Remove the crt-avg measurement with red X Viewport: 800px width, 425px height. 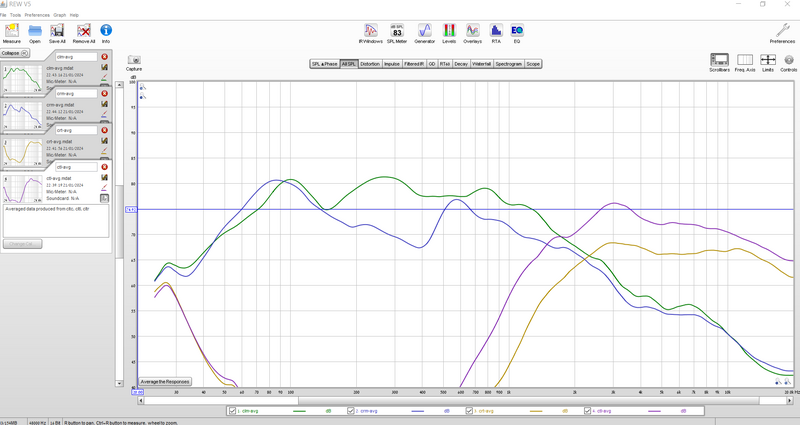point(105,130)
